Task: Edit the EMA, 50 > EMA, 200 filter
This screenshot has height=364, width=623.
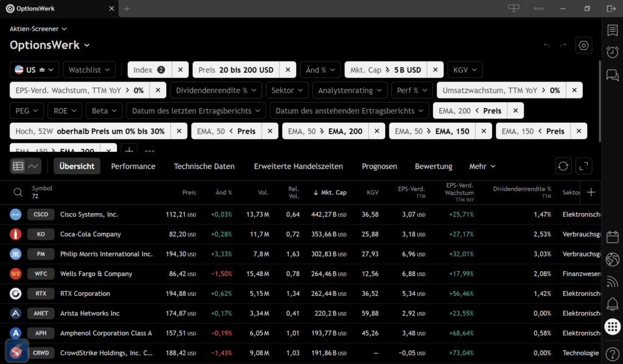Action: pos(325,131)
